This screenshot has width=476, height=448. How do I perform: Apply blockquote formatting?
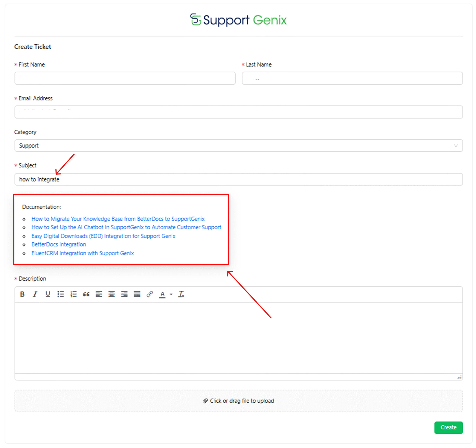pyautogui.click(x=86, y=294)
